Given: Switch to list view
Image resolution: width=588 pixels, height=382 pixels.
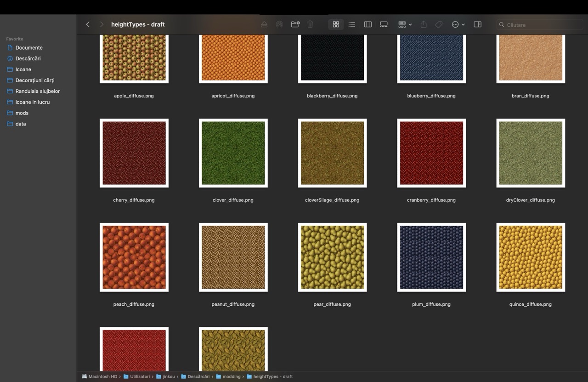Looking at the screenshot, I should pos(351,24).
